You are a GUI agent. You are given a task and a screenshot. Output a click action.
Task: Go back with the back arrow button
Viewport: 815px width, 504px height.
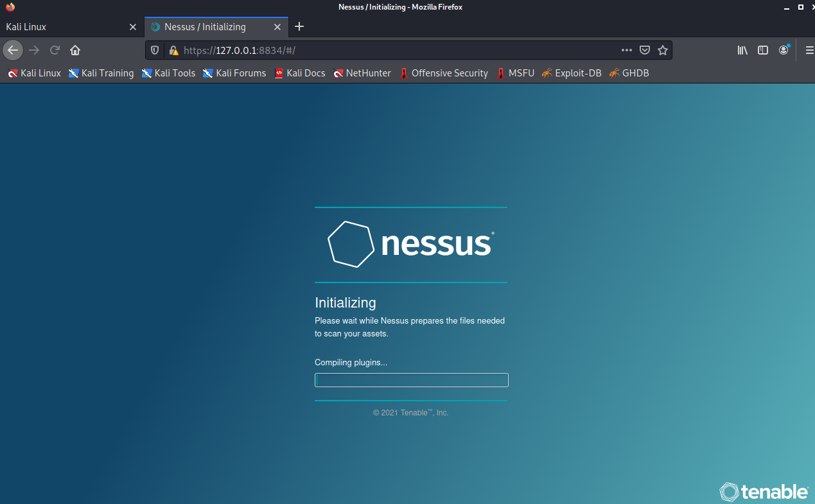(x=13, y=50)
